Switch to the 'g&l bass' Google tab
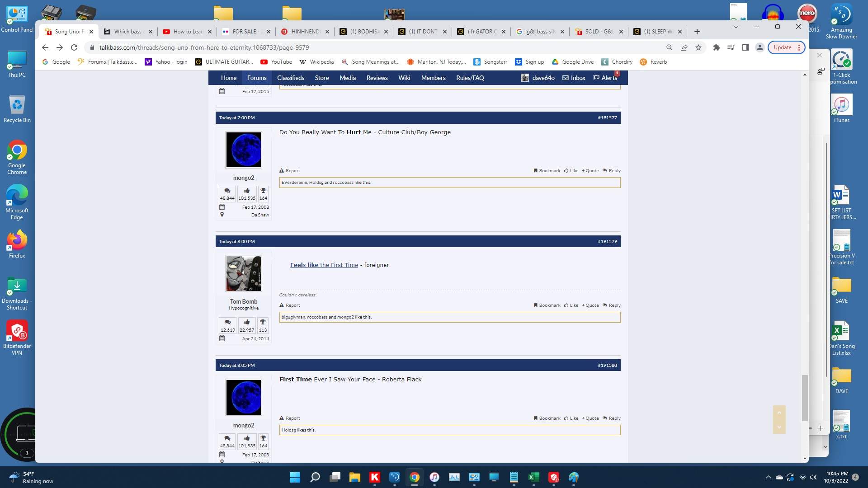The height and width of the screenshot is (488, 868). (540, 32)
